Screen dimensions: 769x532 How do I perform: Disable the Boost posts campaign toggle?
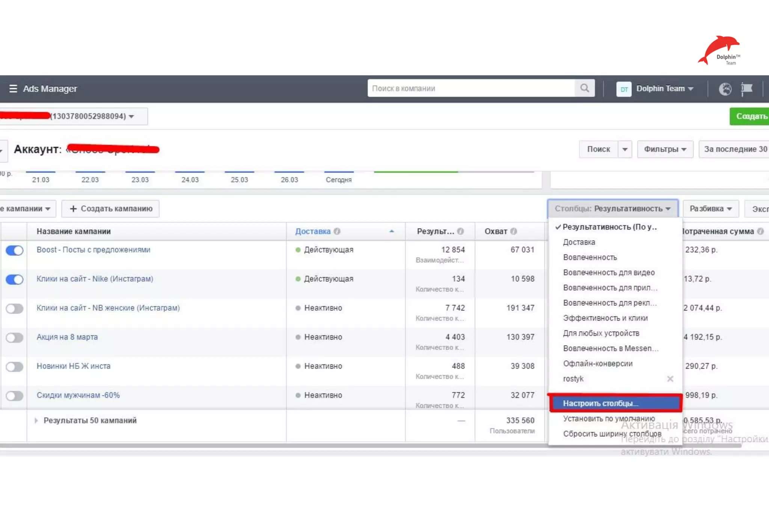pos(15,250)
